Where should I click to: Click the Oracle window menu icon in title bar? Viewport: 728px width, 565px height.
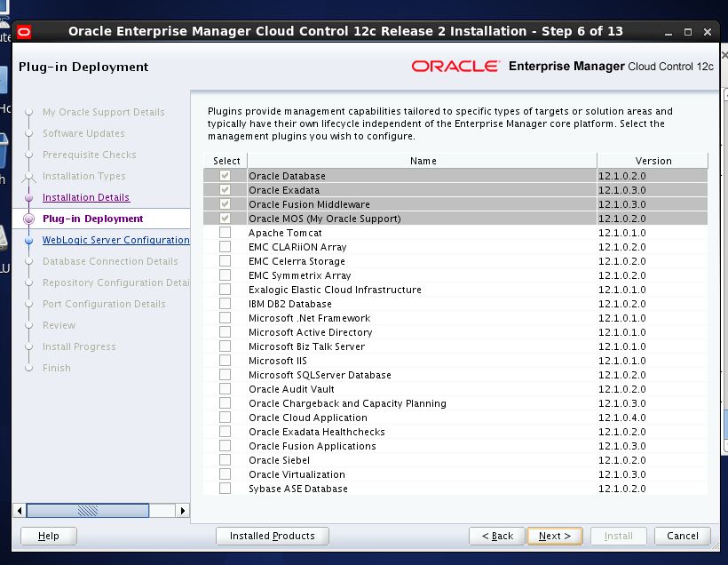[x=23, y=32]
